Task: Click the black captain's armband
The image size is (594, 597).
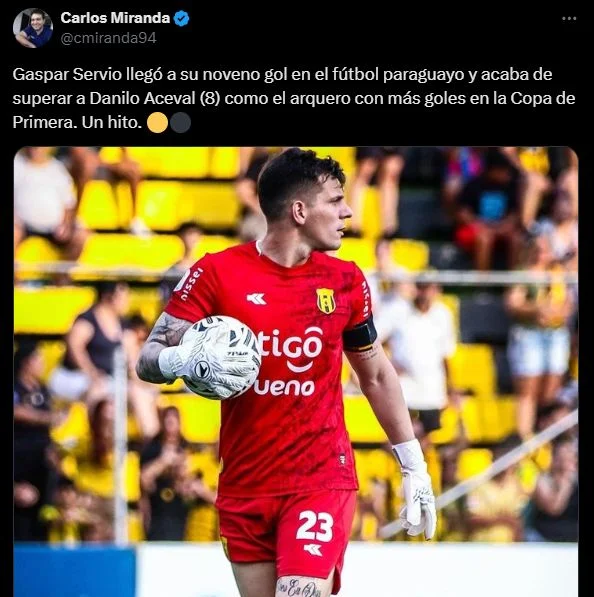Action: click(x=360, y=336)
